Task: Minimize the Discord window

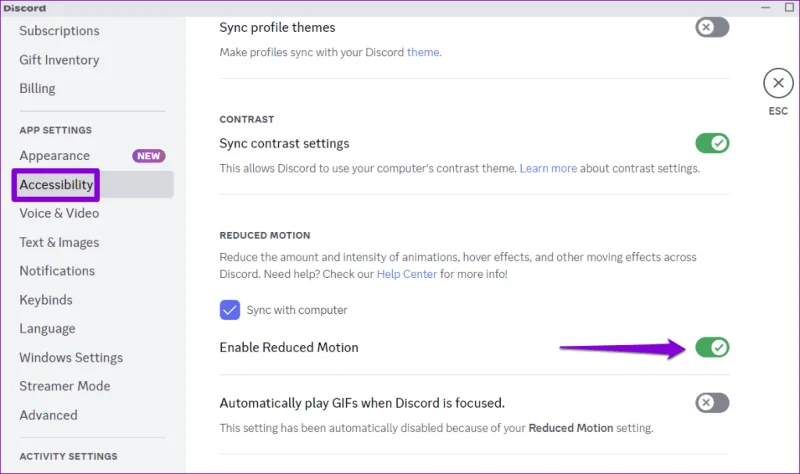Action: tap(765, 8)
